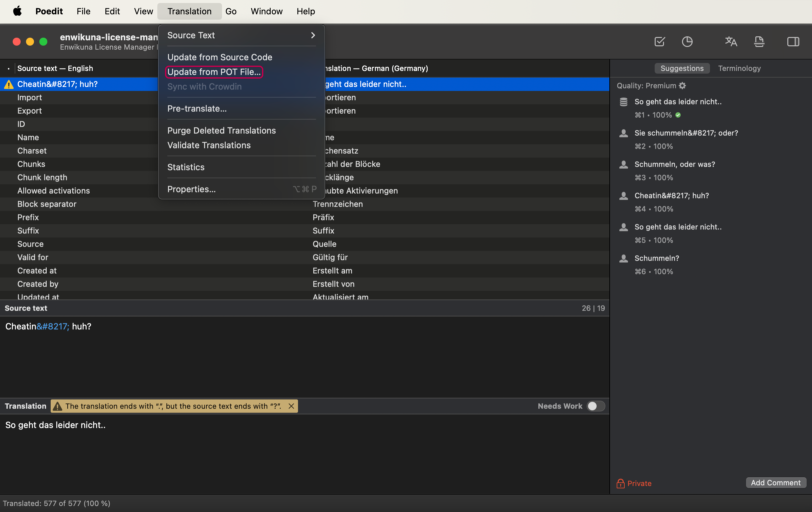812x512 pixels.
Task: Click the person icon beside the ⌘5 suggestion
Action: (x=623, y=227)
